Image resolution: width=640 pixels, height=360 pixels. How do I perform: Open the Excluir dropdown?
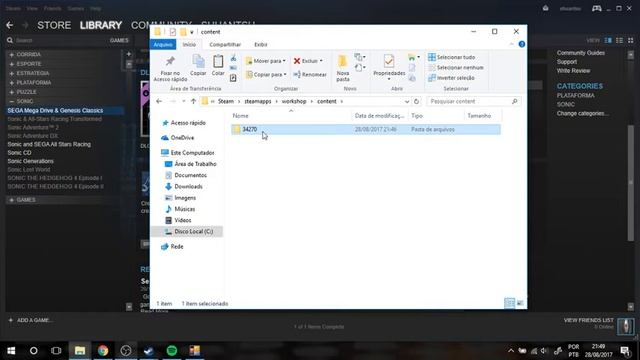pyautogui.click(x=308, y=61)
